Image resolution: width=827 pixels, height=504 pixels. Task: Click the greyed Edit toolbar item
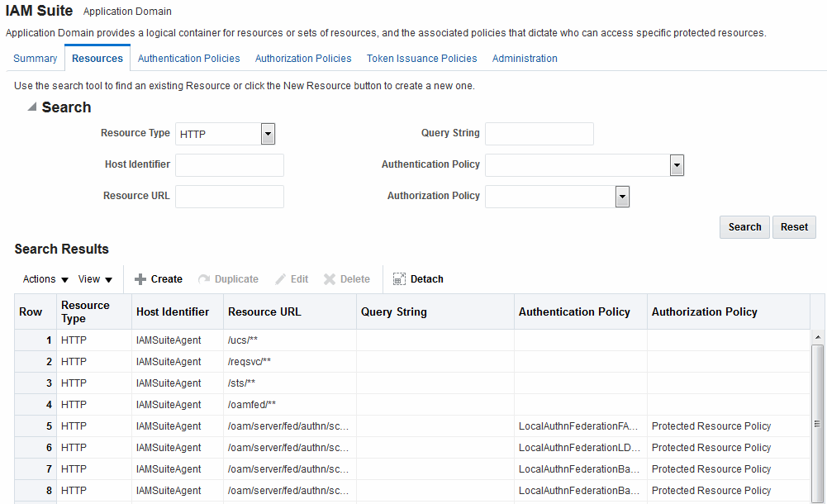tap(292, 279)
